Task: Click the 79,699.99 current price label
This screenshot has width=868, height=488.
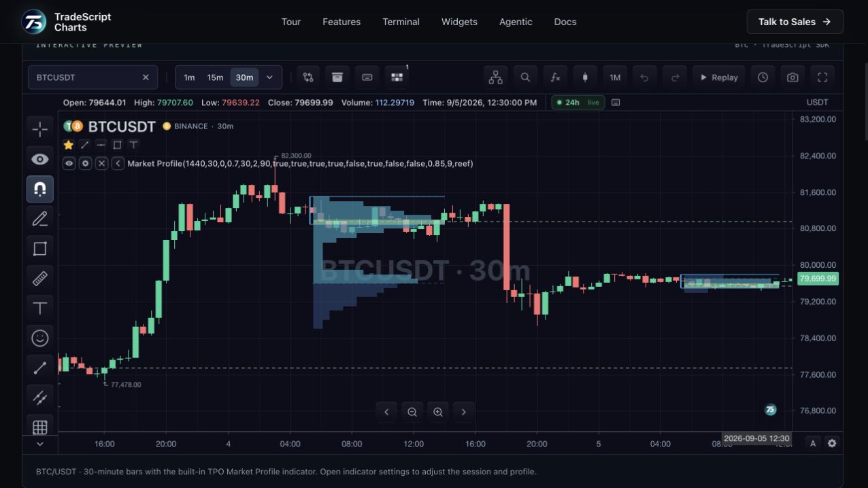Action: point(818,279)
